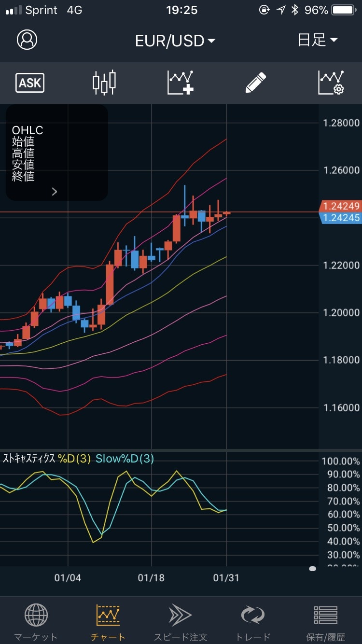This screenshot has height=644, width=362.
Task: Tap the %D(3) legend label
Action: tap(74, 459)
